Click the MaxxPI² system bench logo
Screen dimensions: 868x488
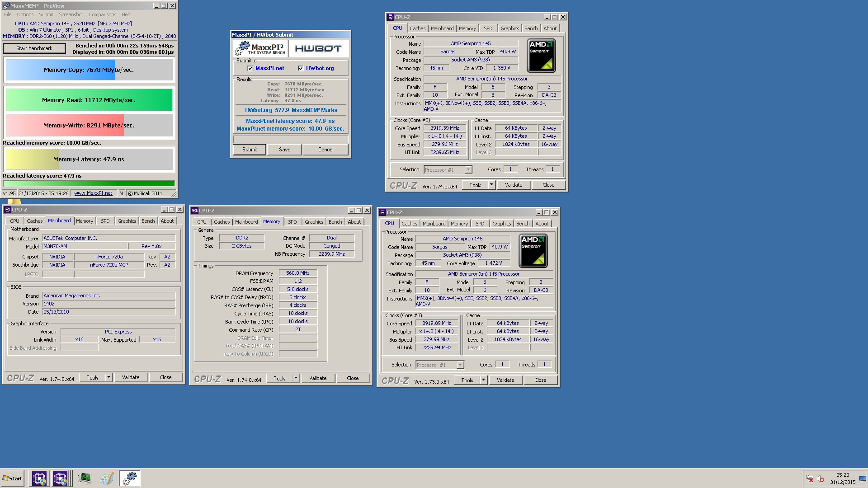tap(261, 48)
